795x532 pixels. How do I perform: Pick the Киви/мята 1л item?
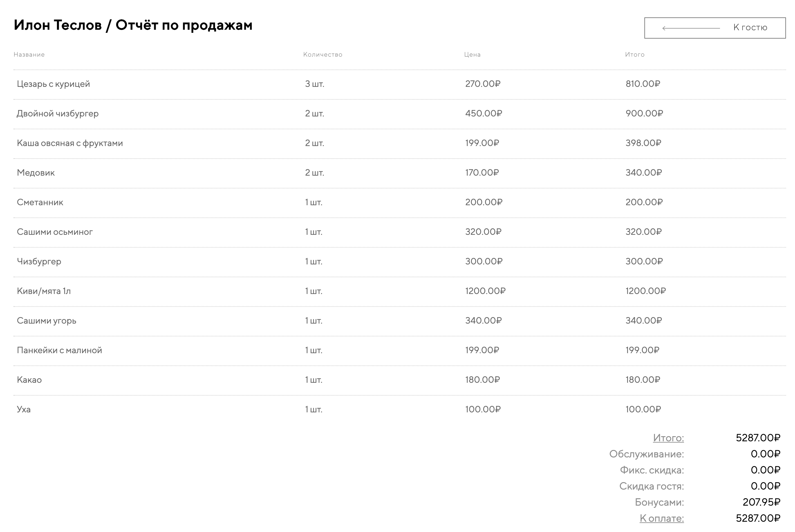tap(44, 291)
